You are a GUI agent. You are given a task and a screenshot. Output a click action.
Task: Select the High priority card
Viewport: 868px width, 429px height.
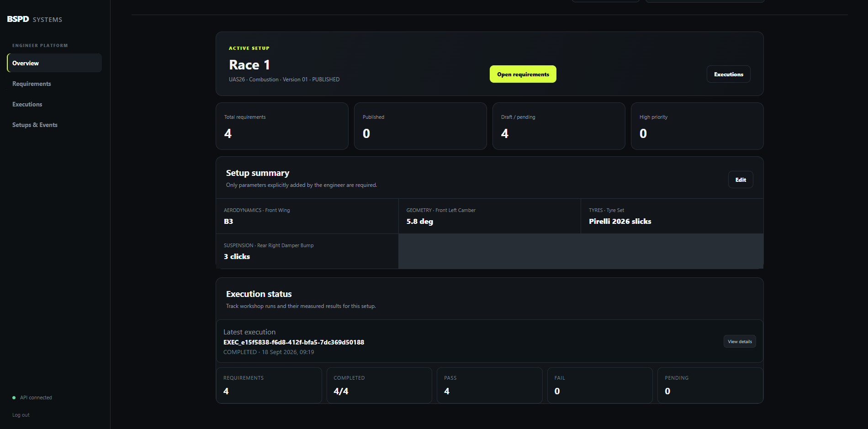(697, 126)
